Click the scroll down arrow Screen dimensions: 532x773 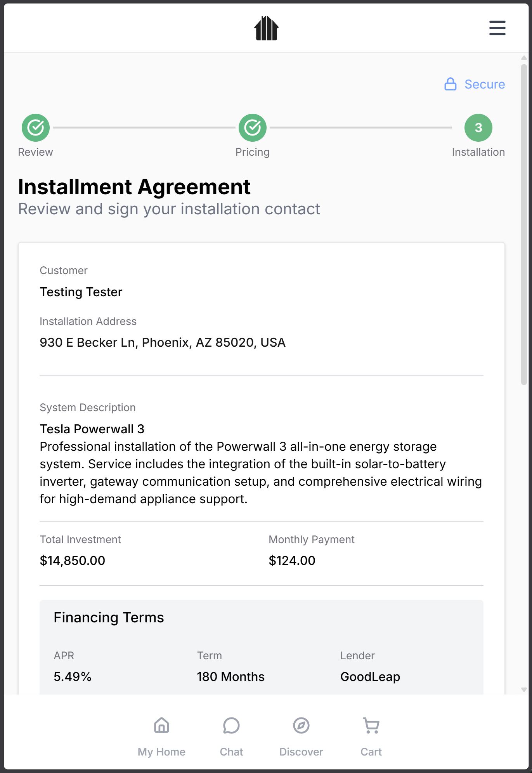(524, 690)
